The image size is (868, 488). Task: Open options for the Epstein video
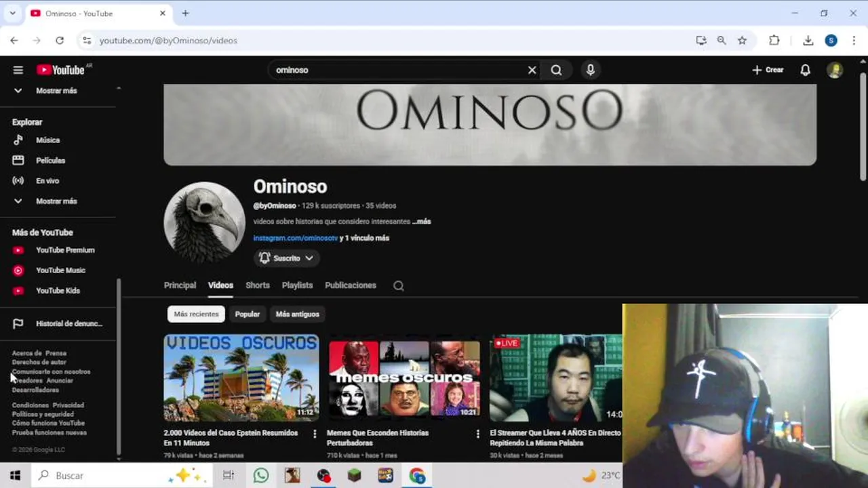[x=315, y=434]
